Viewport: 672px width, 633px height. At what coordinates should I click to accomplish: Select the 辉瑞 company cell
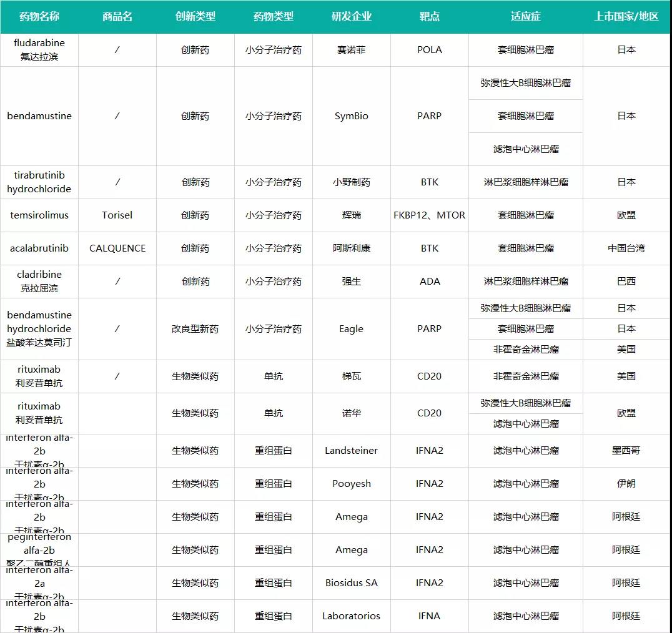[352, 215]
